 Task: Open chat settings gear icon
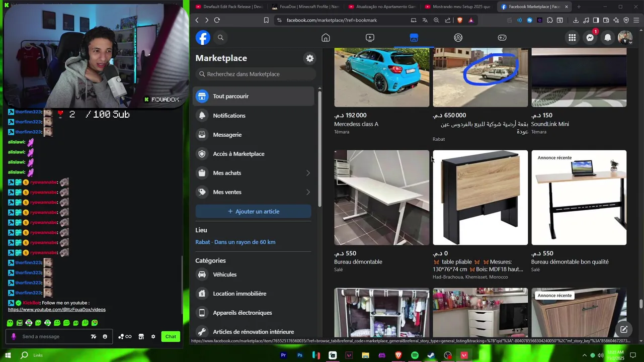tap(153, 336)
